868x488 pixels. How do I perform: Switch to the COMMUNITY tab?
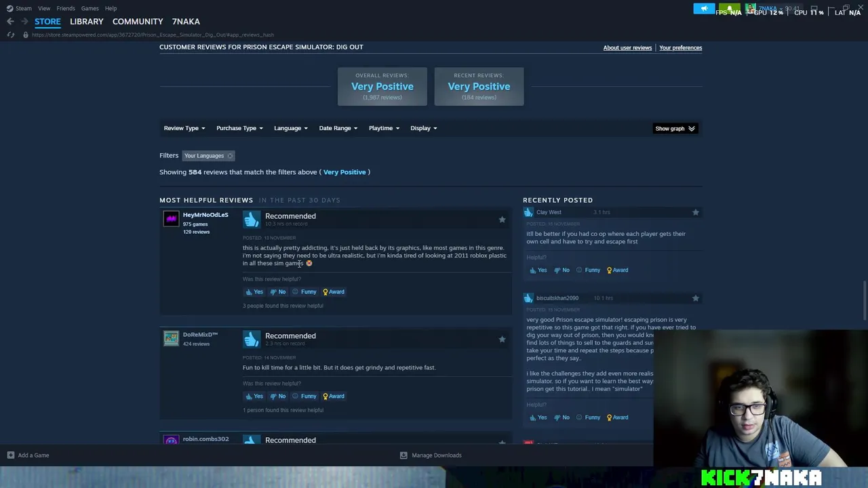pyautogui.click(x=138, y=22)
